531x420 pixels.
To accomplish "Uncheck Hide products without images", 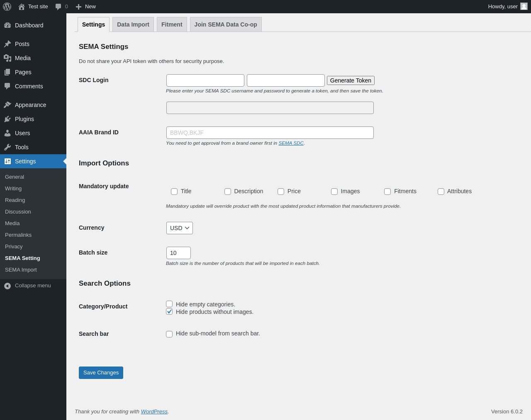I will point(169,311).
